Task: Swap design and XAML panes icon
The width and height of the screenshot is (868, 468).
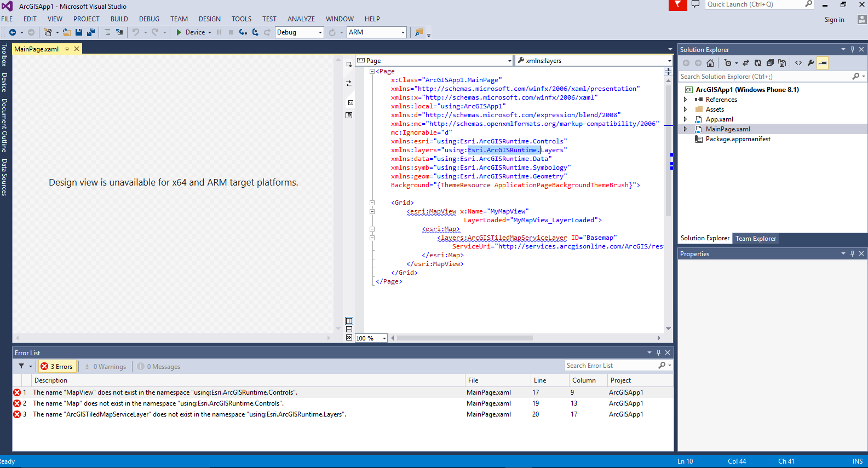Action: pyautogui.click(x=349, y=84)
